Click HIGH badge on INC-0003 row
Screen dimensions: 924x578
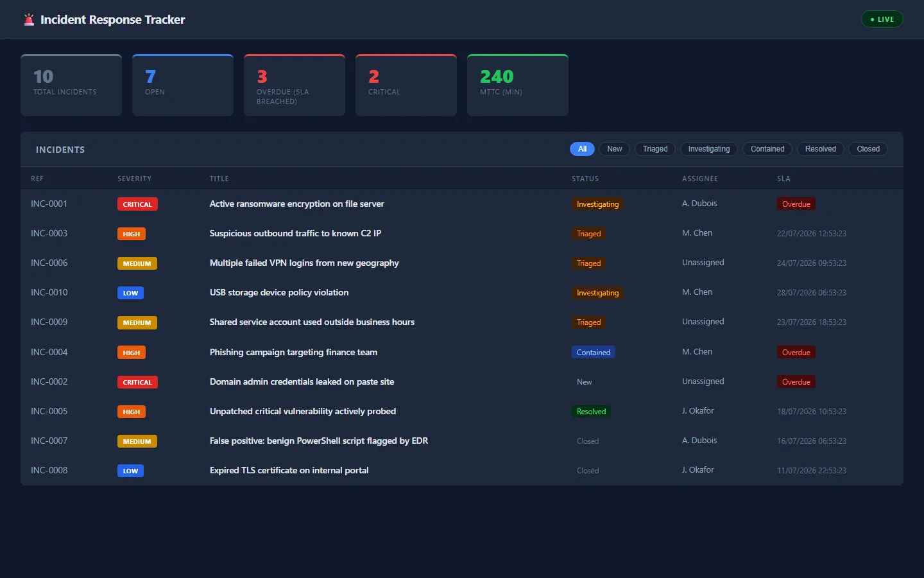132,234
